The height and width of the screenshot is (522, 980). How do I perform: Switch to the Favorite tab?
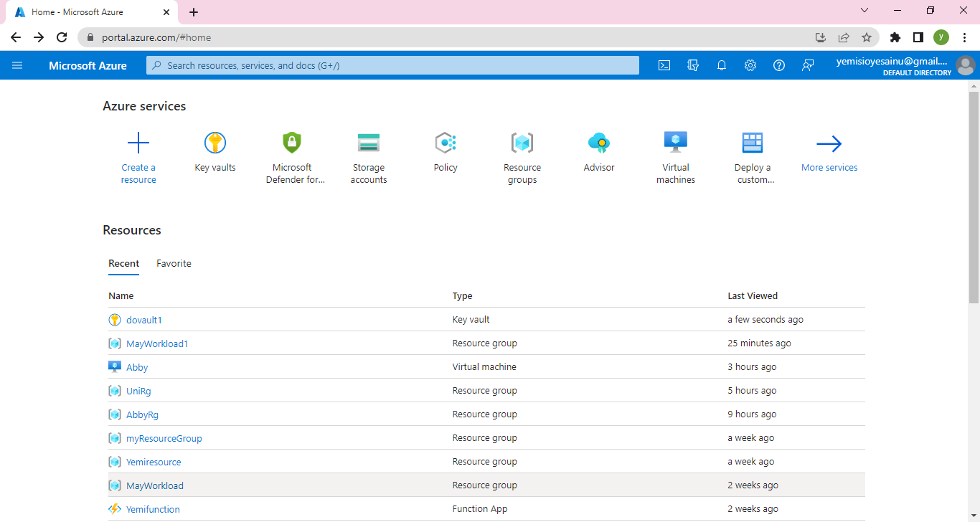click(174, 263)
